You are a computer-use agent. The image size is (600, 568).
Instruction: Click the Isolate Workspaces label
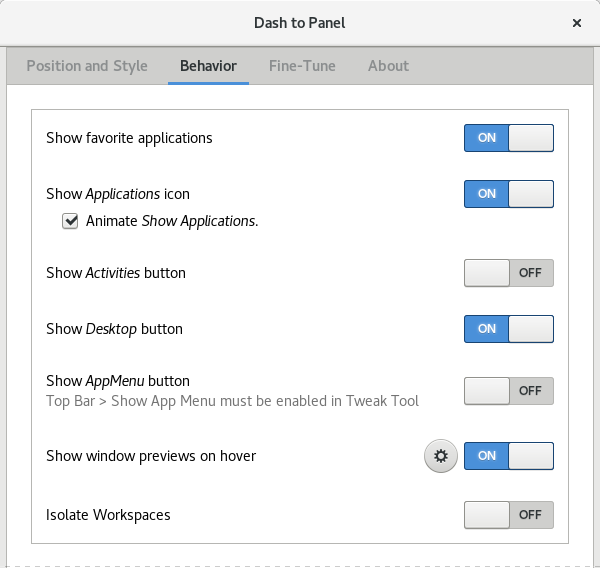(x=108, y=515)
